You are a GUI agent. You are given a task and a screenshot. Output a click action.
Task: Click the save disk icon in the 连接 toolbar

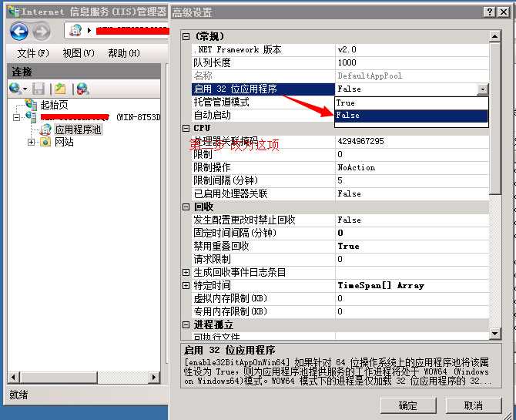coord(39,89)
